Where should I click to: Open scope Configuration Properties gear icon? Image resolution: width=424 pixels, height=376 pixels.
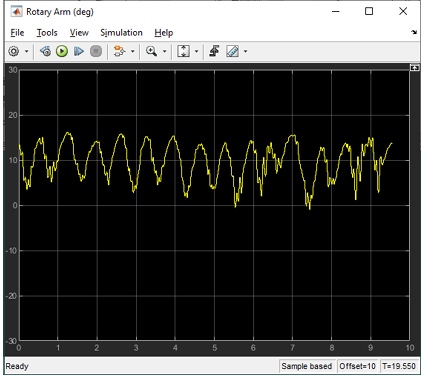[14, 51]
